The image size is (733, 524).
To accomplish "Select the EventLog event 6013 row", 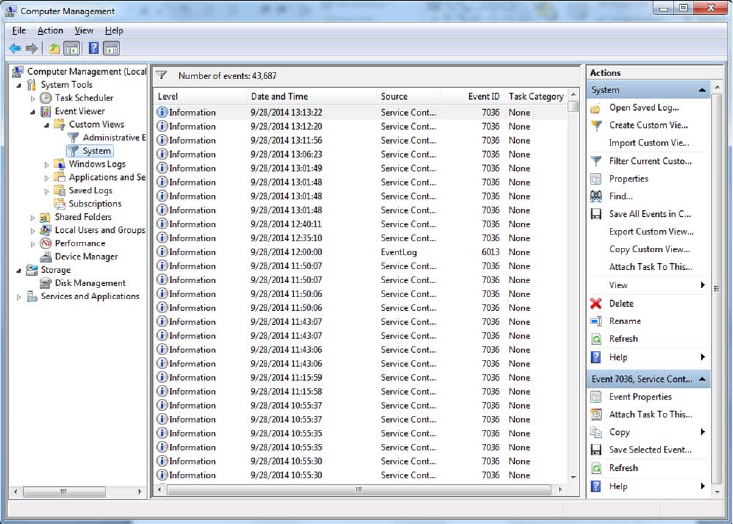I will coord(360,252).
